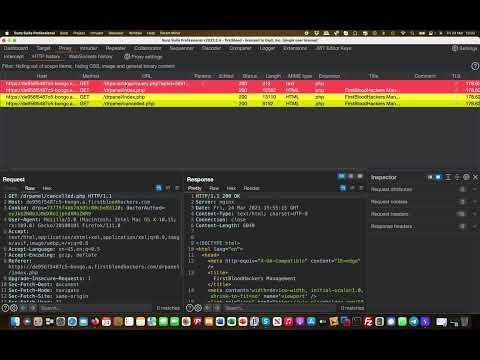Switch Response view to Render
The image size is (480, 360).
point(251,188)
